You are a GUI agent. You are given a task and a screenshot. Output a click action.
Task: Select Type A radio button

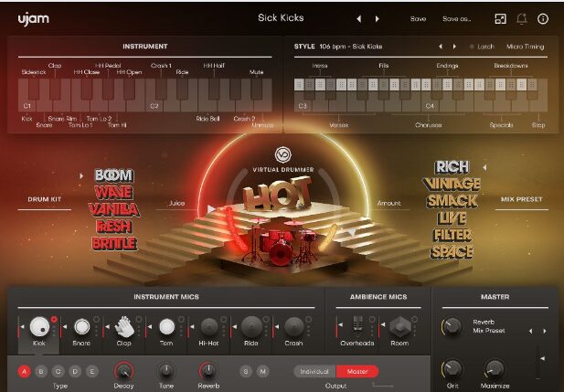[x=25, y=370]
